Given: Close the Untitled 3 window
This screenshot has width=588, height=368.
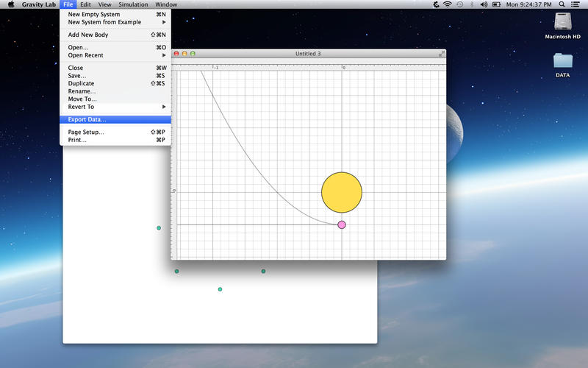Looking at the screenshot, I should [176, 54].
